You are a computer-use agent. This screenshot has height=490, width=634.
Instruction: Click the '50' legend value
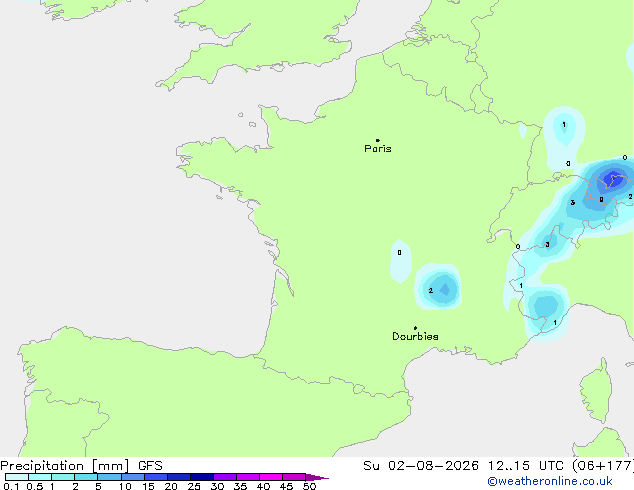309,486
